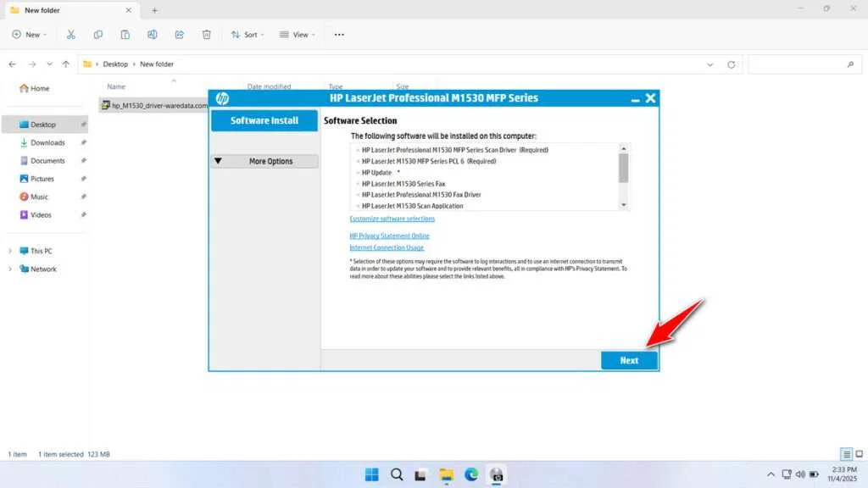The width and height of the screenshot is (868, 488).
Task: Open the New dropdown menu
Action: 30,34
